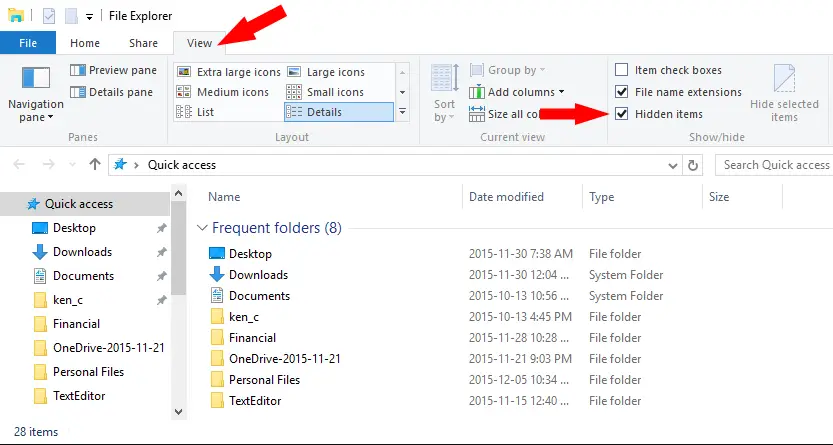Select TextEditor row in Frequent folders list

pos(425,401)
